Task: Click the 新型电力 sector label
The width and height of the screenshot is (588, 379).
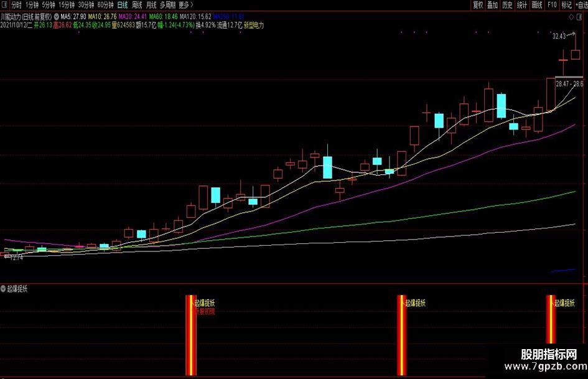Action: (254, 26)
